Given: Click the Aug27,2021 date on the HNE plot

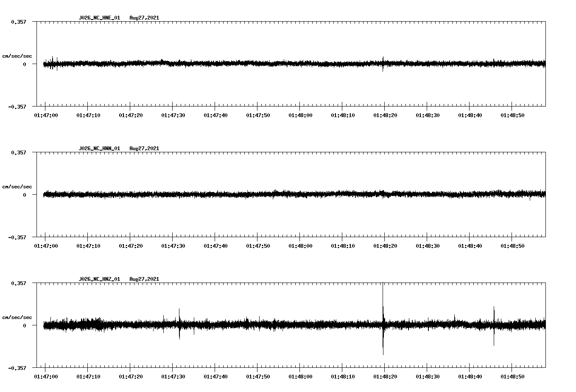Looking at the screenshot, I should (x=144, y=18).
